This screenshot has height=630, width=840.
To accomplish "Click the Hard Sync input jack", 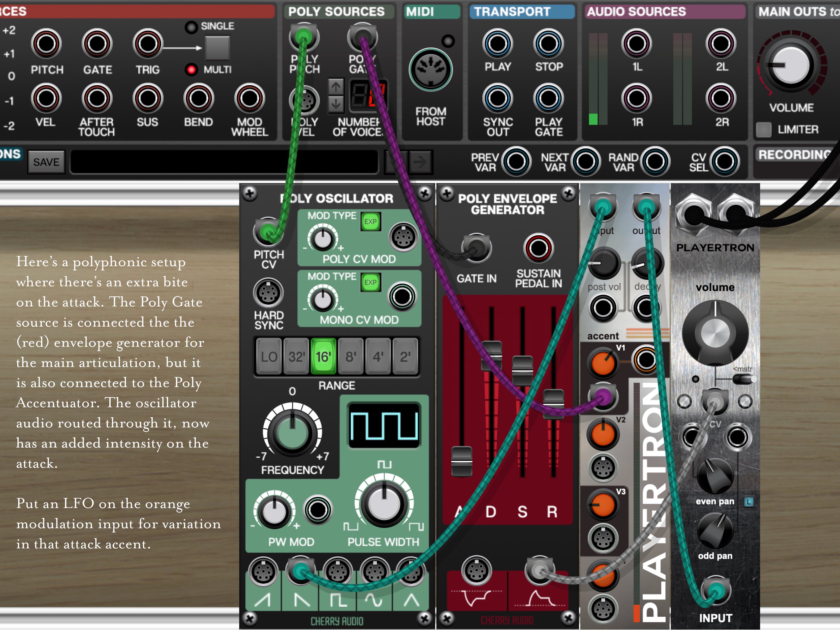I will click(x=268, y=293).
